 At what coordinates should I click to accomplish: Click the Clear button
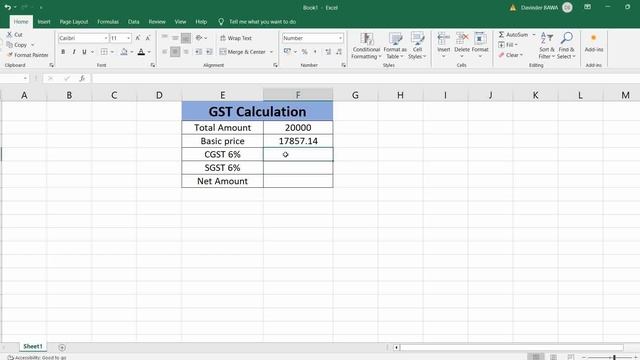point(510,55)
